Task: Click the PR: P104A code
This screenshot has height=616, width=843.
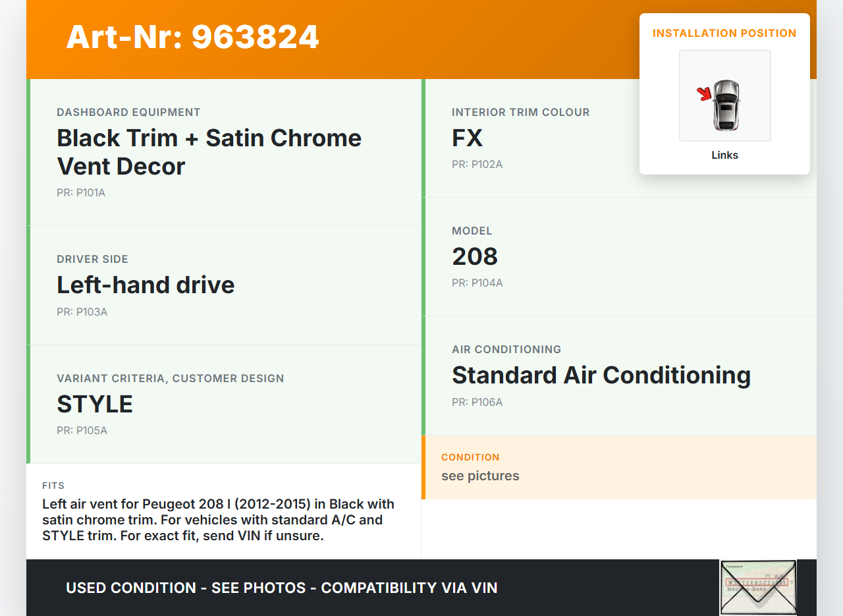Action: [x=477, y=283]
